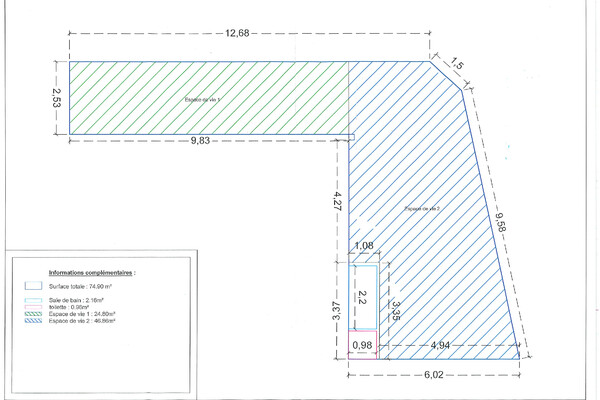The width and height of the screenshot is (600, 400).
Task: Click the 2,53 left dimension label
Action: [x=57, y=98]
